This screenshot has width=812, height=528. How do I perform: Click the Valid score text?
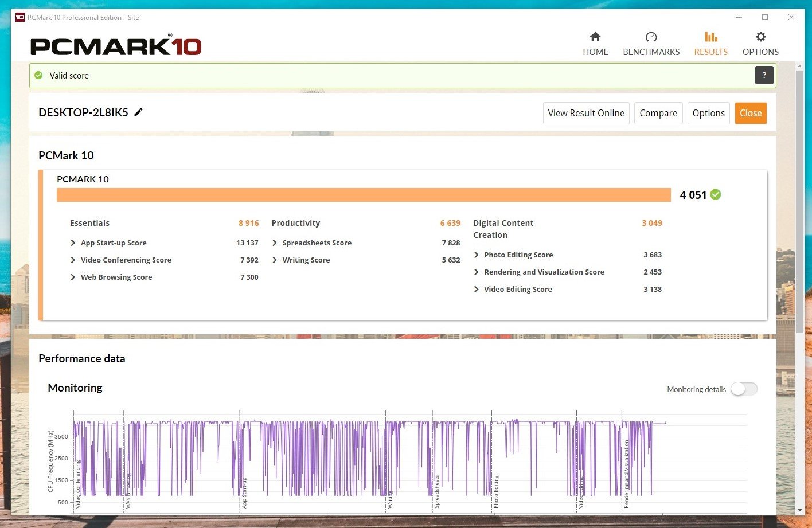click(69, 75)
